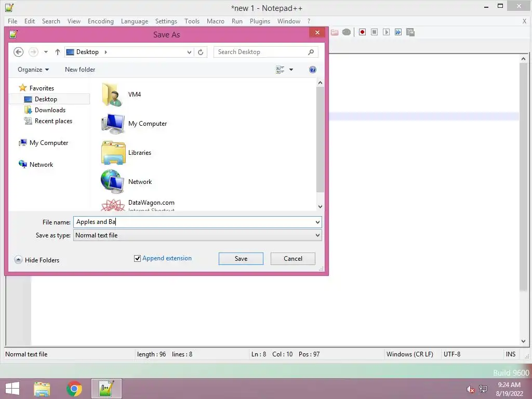Click UTF-8 encoding in status bar

(451, 354)
